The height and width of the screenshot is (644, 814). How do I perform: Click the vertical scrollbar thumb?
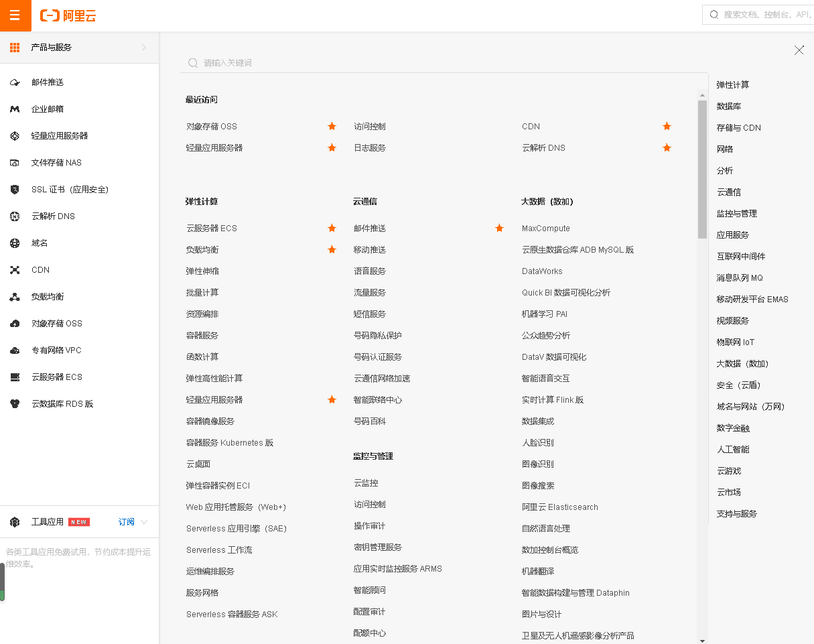click(x=702, y=170)
